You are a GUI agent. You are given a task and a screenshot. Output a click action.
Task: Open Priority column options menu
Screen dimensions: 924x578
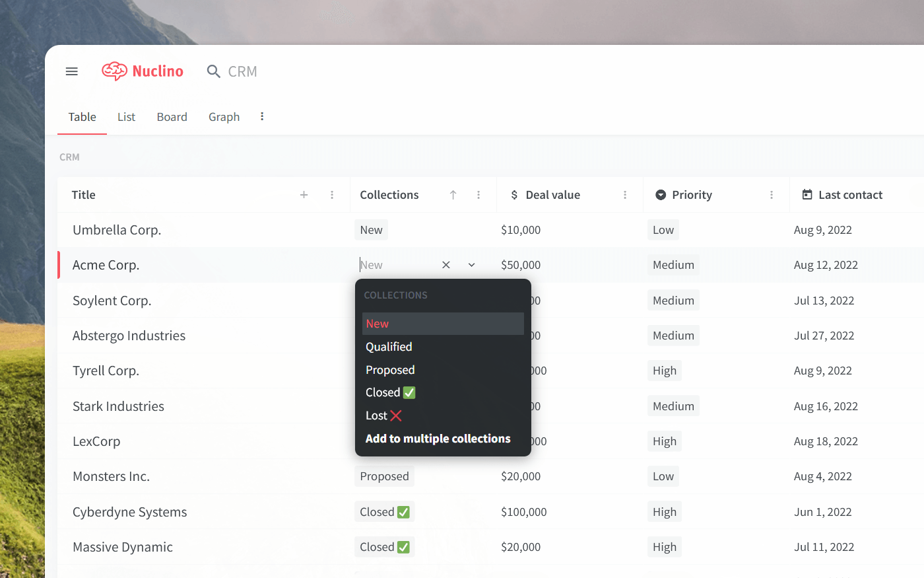(x=772, y=195)
